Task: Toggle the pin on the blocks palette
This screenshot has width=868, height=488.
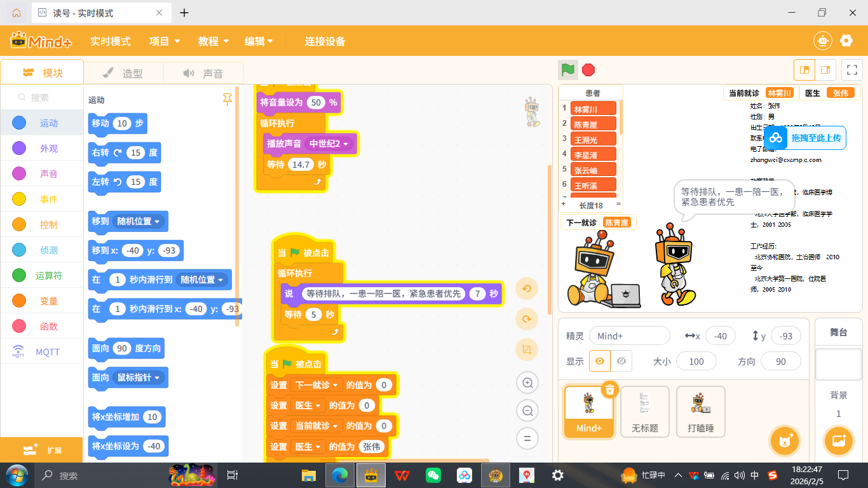Action: coord(227,99)
